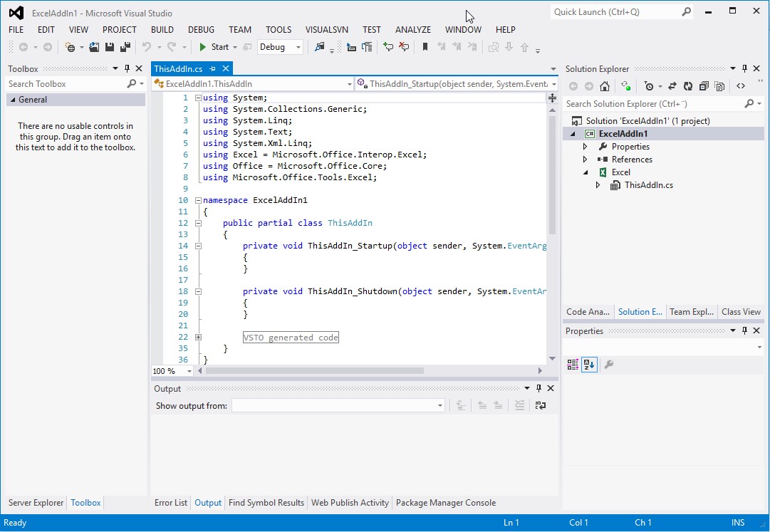The image size is (770, 532).
Task: Click the Show output from combo box field
Action: [338, 405]
